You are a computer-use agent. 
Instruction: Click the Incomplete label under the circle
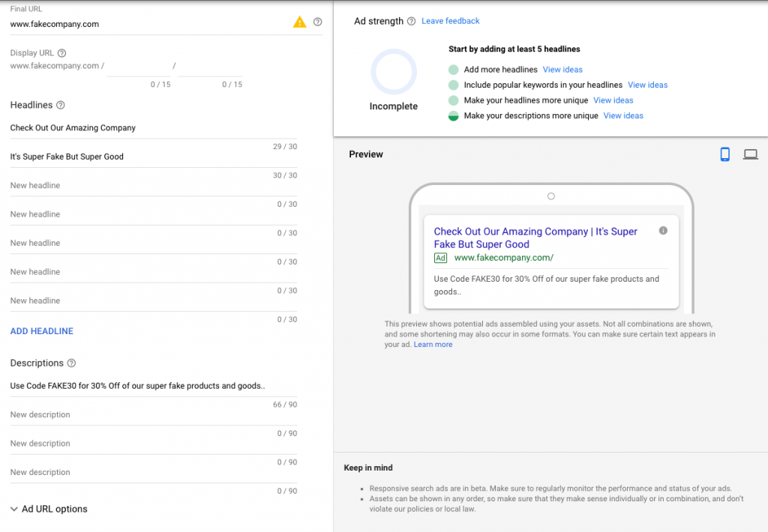click(393, 106)
